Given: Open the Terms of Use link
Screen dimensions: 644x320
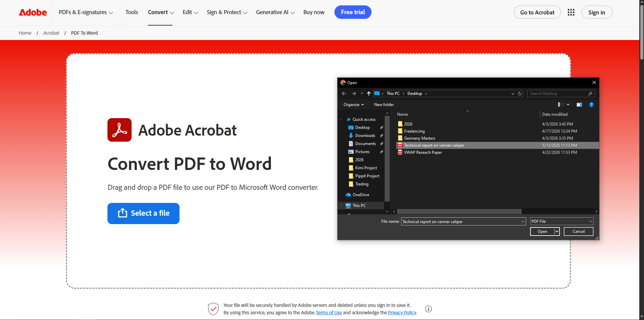Looking at the screenshot, I should pos(329,313).
